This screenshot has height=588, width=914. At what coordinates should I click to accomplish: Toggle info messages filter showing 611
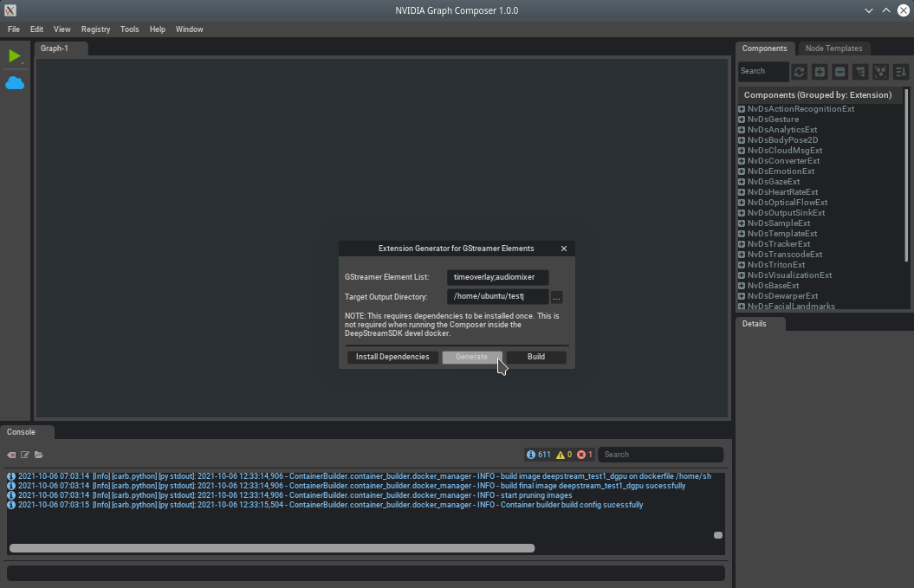(x=539, y=455)
